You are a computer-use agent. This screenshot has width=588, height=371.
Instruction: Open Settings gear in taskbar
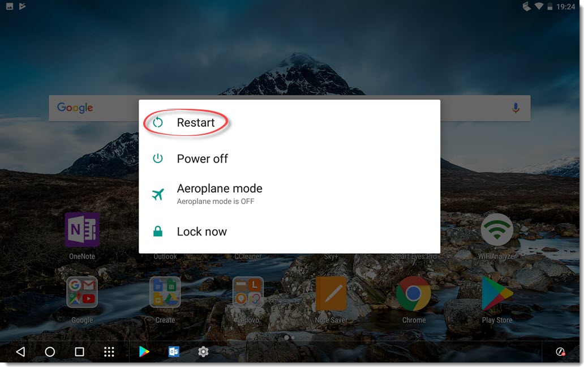pos(203,352)
